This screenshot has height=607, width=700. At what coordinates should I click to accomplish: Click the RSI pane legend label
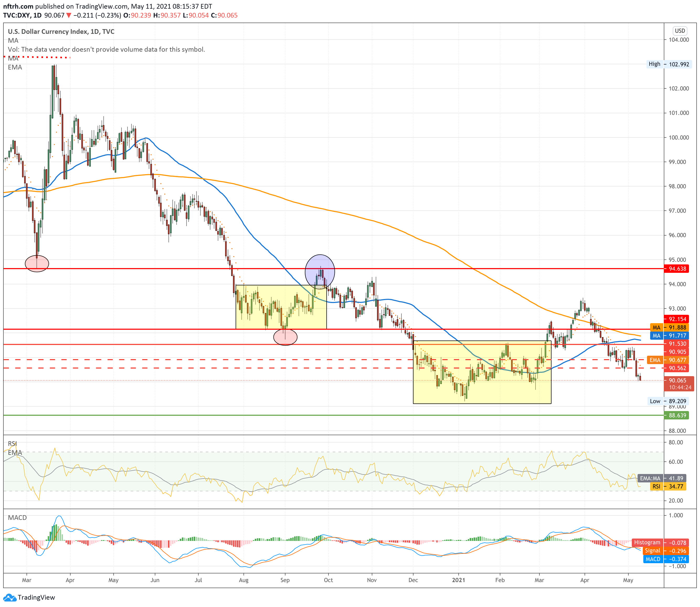click(x=13, y=444)
